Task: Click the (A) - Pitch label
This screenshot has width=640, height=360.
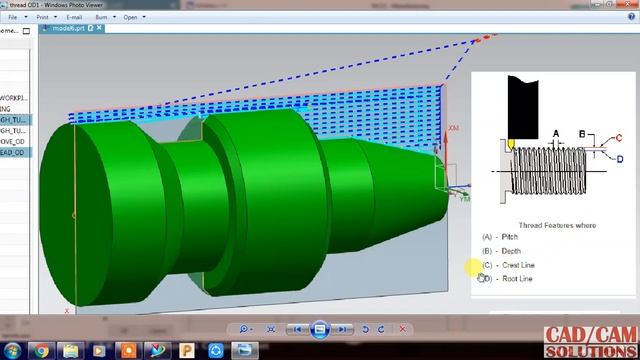Action: tap(500, 237)
